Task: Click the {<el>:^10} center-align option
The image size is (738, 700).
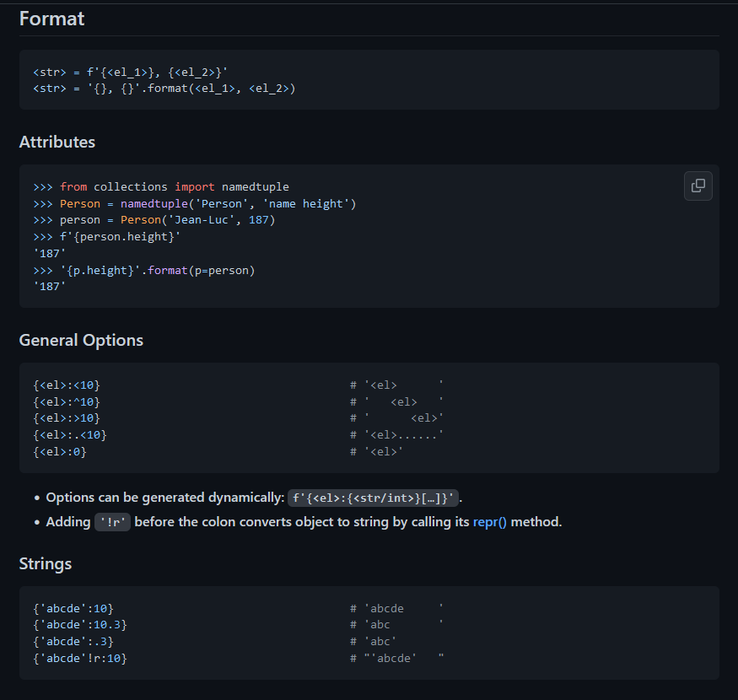Action: (67, 401)
